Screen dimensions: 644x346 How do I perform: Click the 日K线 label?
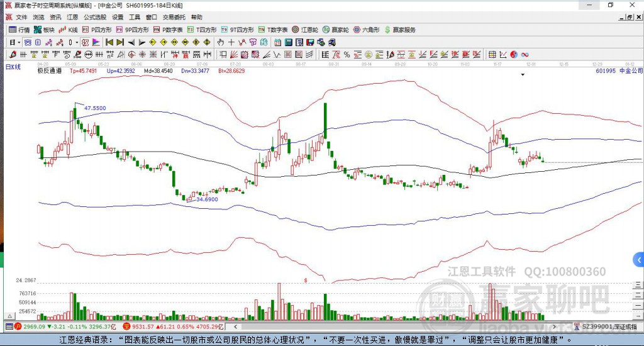[13, 67]
